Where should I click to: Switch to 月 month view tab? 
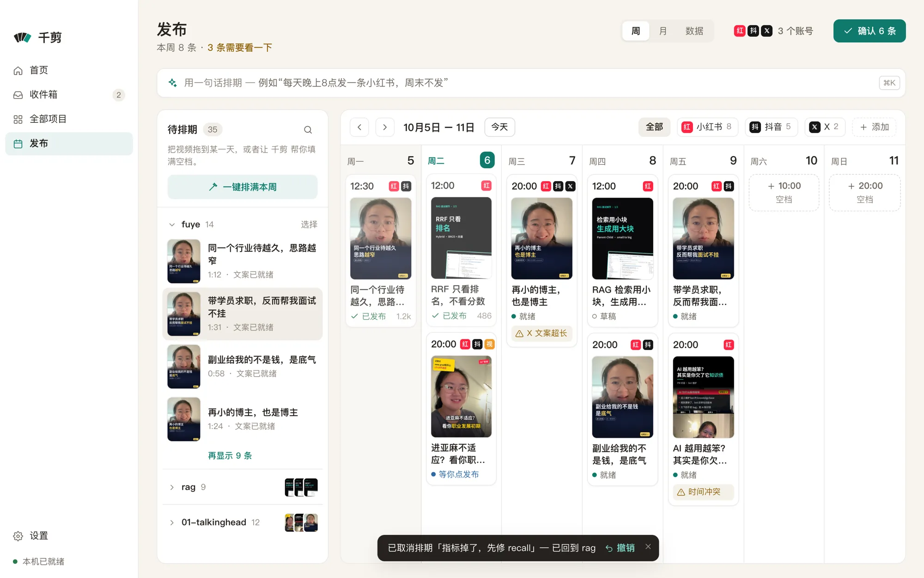(663, 31)
